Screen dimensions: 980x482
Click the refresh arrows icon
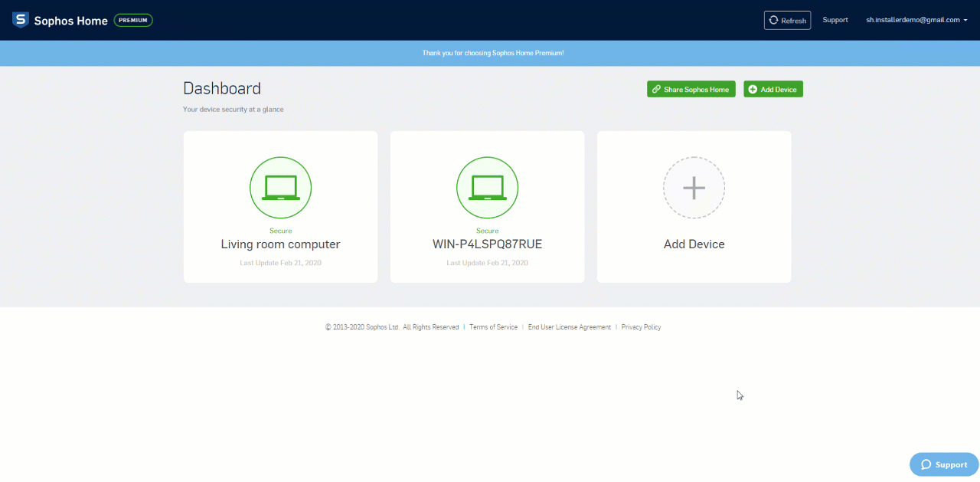pos(773,21)
